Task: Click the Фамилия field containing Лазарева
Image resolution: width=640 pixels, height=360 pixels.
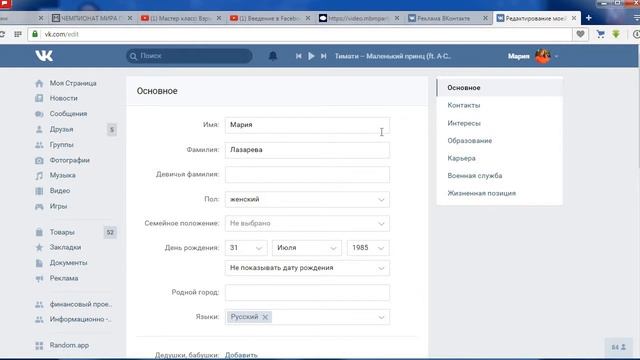Action: [x=307, y=150]
